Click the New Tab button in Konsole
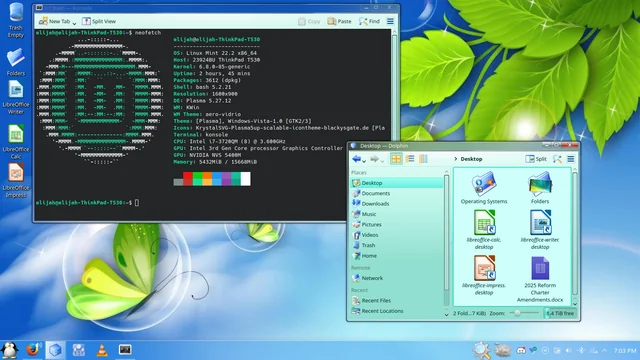Screen dimensions: 640x360 point(54,21)
